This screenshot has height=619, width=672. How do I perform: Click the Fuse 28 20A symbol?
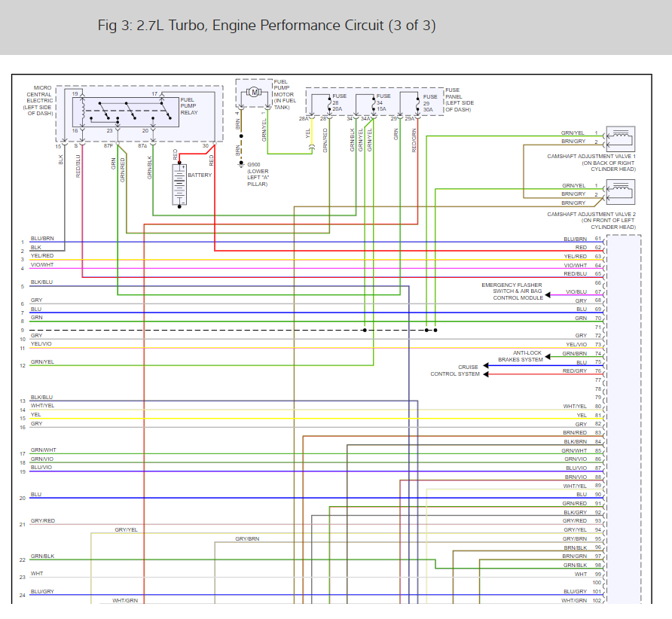[x=329, y=105]
